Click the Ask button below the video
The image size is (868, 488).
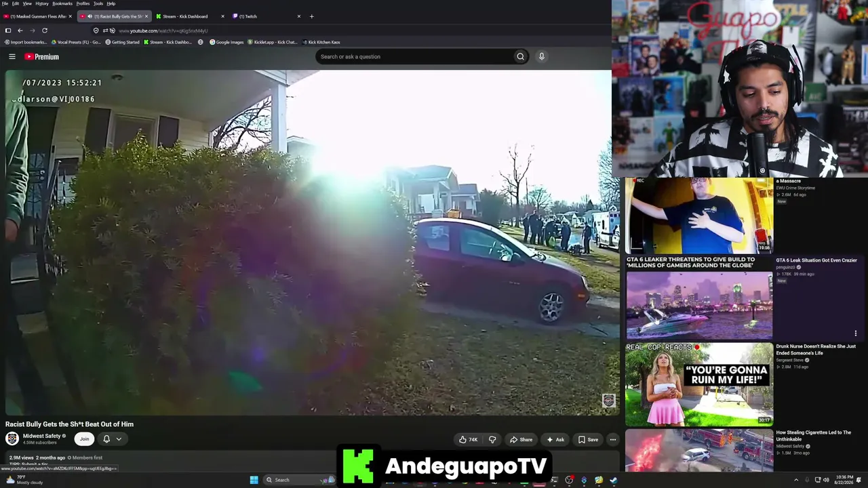[x=555, y=439]
